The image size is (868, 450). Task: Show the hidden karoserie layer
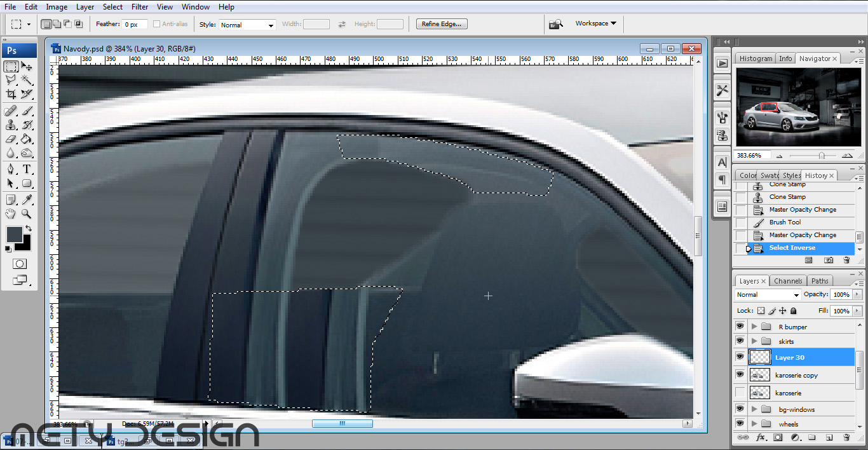click(x=740, y=393)
